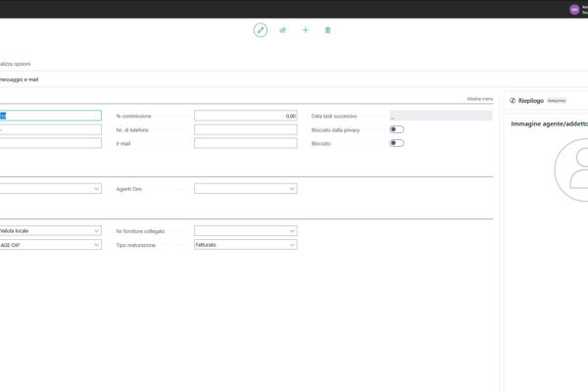
Task: Click the Riepilogo info icon
Action: (x=513, y=100)
